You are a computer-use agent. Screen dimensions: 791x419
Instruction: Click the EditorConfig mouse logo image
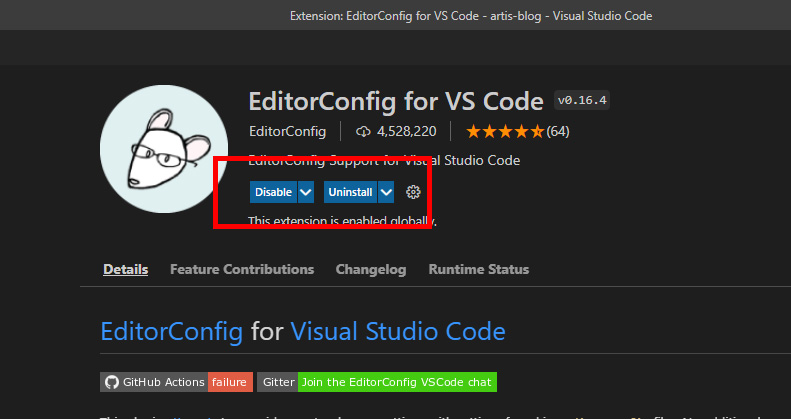(x=164, y=149)
